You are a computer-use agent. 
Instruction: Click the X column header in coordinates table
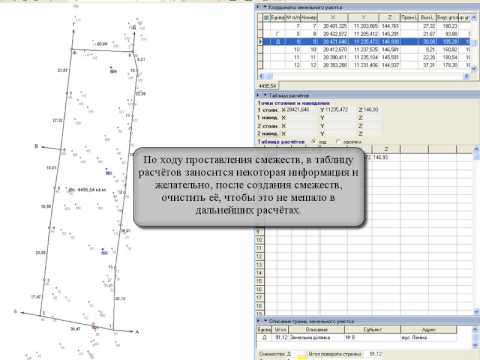pos(333,17)
